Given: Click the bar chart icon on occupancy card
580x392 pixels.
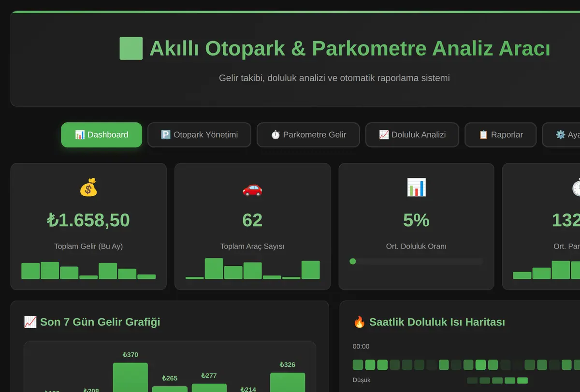Looking at the screenshot, I should click(x=416, y=188).
